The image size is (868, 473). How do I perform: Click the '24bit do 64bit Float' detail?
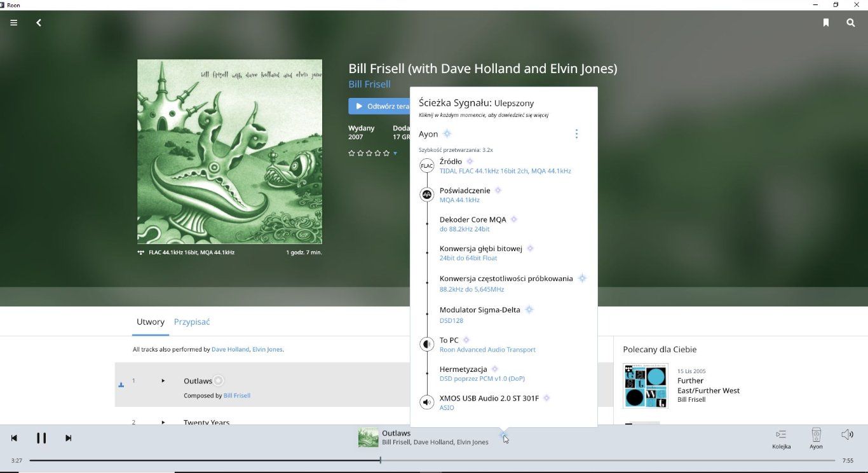coord(468,258)
